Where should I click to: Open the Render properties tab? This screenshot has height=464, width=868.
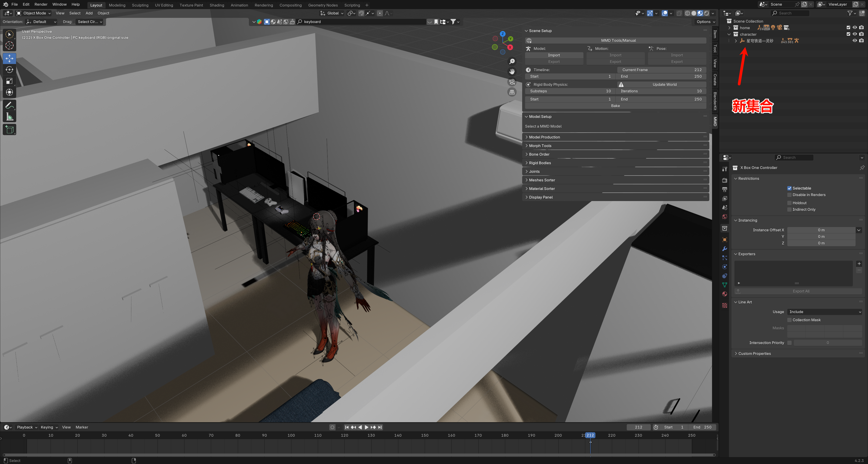click(x=724, y=180)
